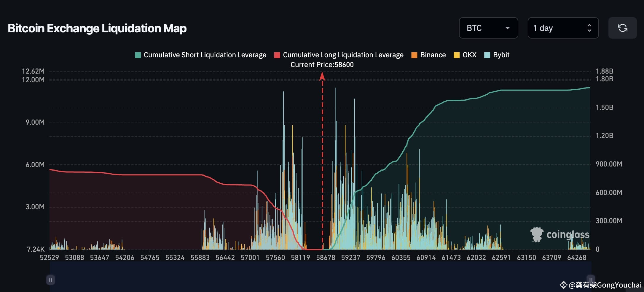Open the BTC coin selector dropdown

(488, 28)
